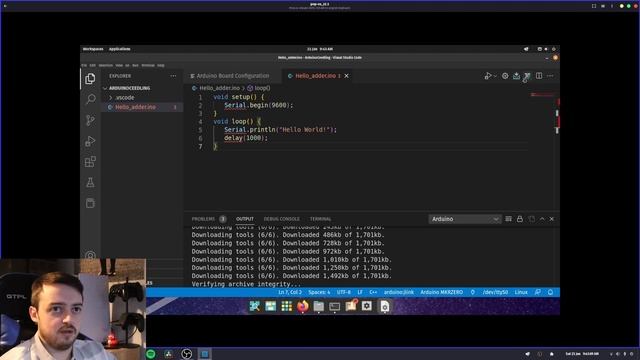The image size is (640, 360).
Task: Open Spotify in the bottom taskbar
Action: 151,354
